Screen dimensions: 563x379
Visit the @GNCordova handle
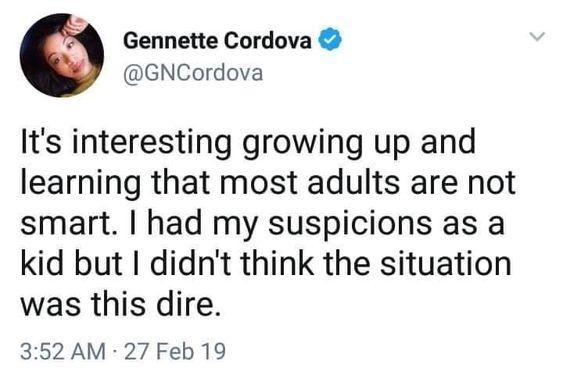(x=193, y=73)
